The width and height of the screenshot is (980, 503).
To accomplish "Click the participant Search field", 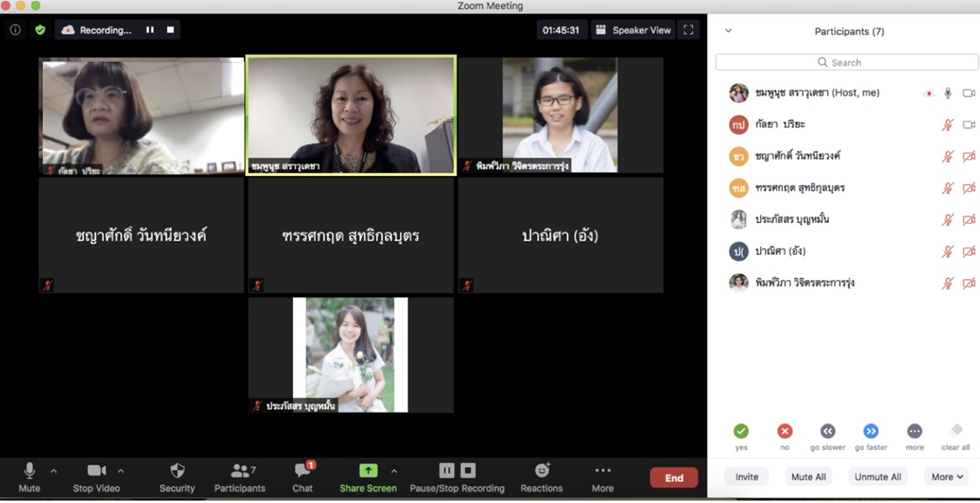I will coord(847,62).
